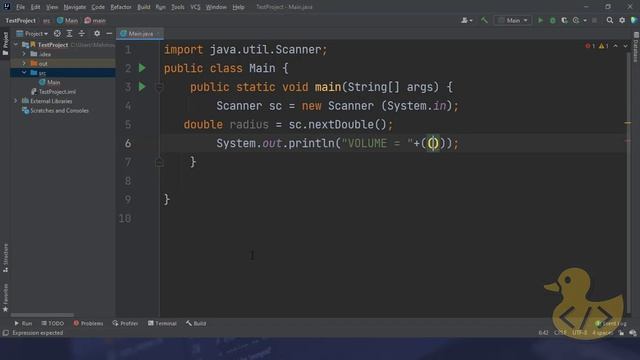Image resolution: width=640 pixels, height=360 pixels.
Task: Open the Main run configuration dropdown
Action: pos(513,20)
